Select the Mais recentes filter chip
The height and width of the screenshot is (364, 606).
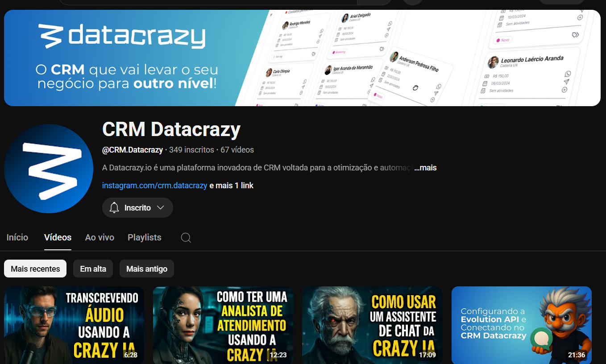pos(35,269)
